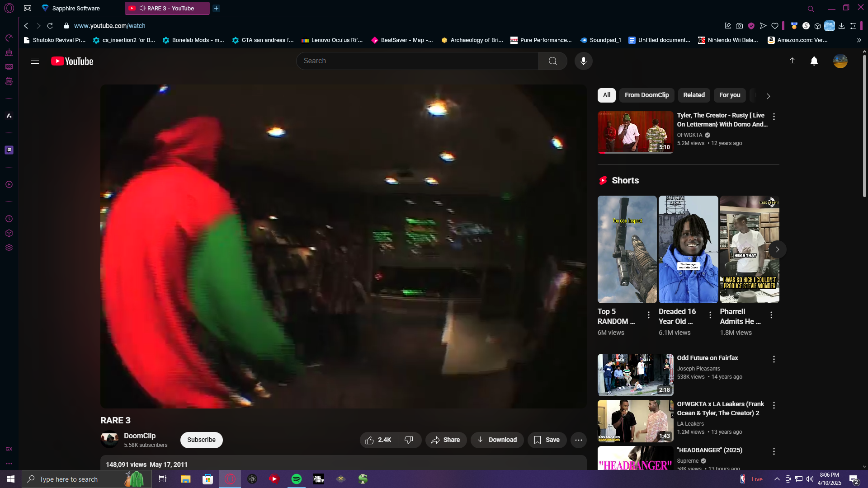Show next Shorts with arrow
This screenshot has width=868, height=488.
[777, 249]
